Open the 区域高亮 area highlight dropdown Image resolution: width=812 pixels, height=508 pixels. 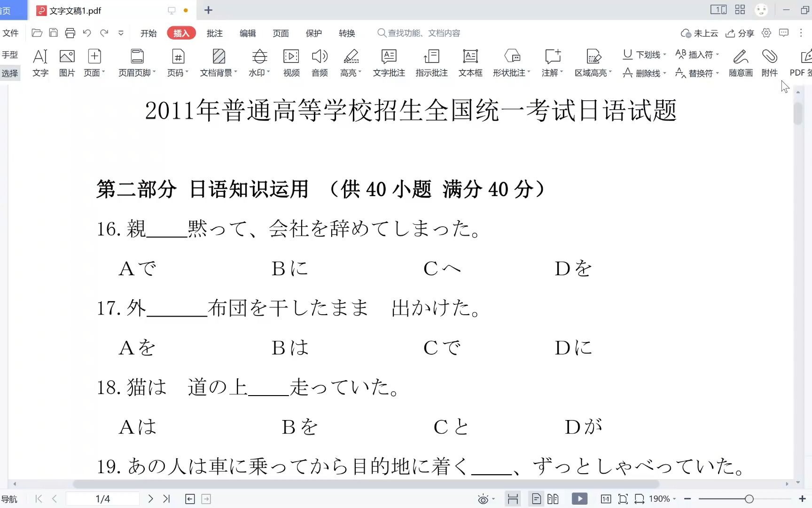pyautogui.click(x=593, y=63)
